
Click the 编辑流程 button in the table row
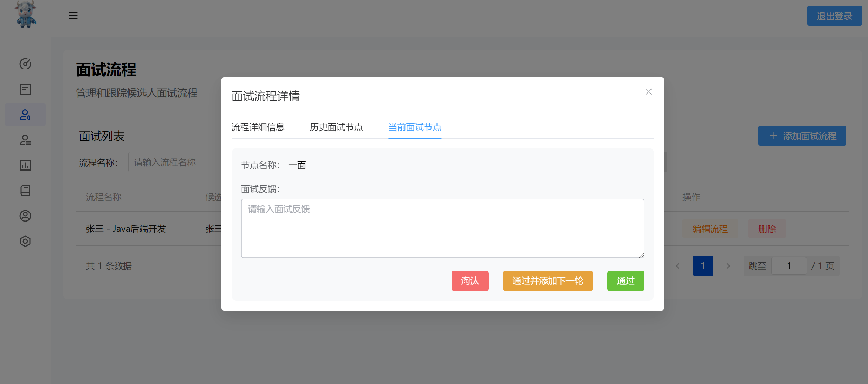pyautogui.click(x=710, y=229)
